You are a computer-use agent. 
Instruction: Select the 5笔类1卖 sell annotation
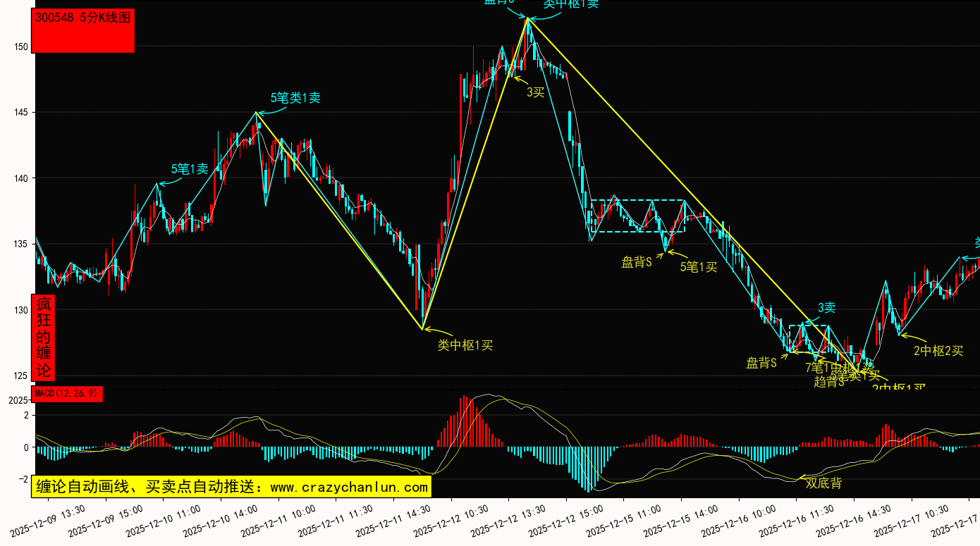pos(295,98)
